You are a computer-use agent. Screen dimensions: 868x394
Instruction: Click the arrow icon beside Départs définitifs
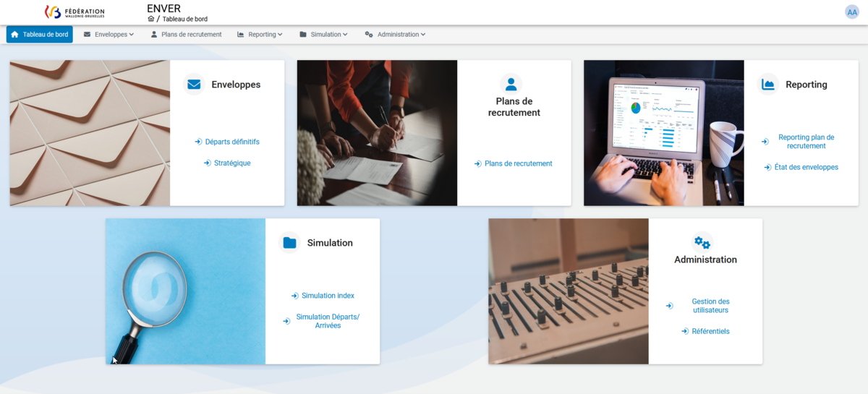coord(198,142)
